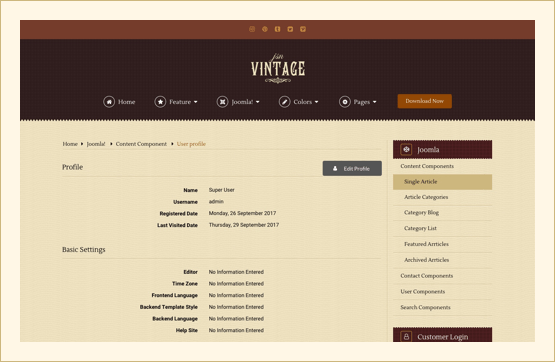Click the Joomla! logo icon in the navigation menu
The image size is (555, 362).
(222, 102)
